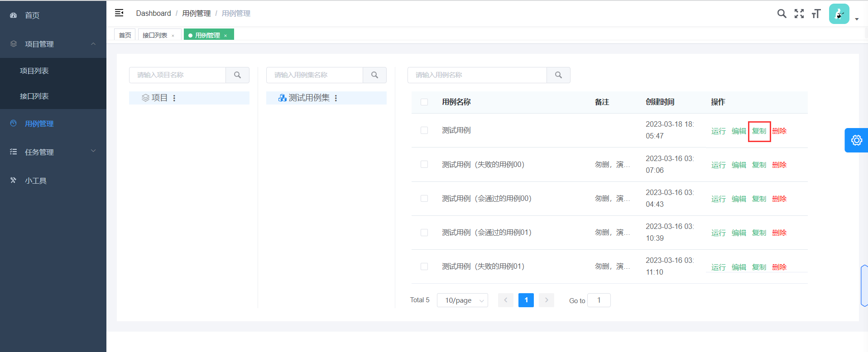Screen dimensions: 868x352
Task: Go to next page arrow
Action: [547, 300]
